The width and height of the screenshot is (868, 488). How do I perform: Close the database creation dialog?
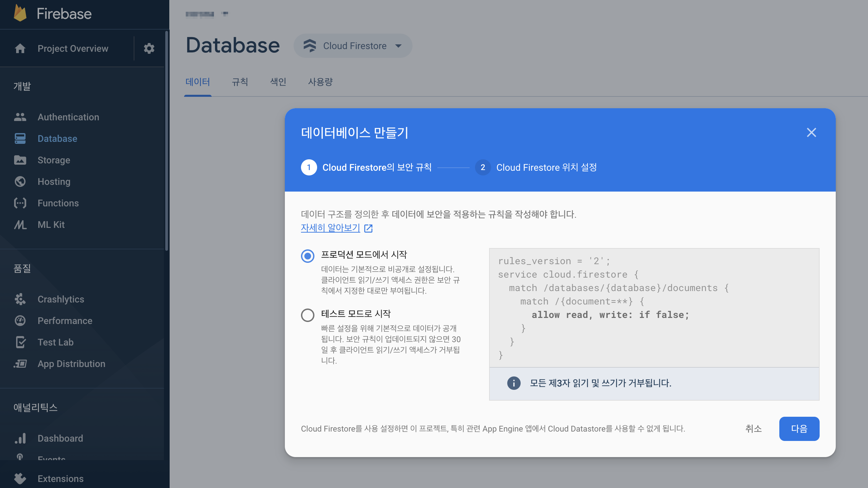[811, 132]
